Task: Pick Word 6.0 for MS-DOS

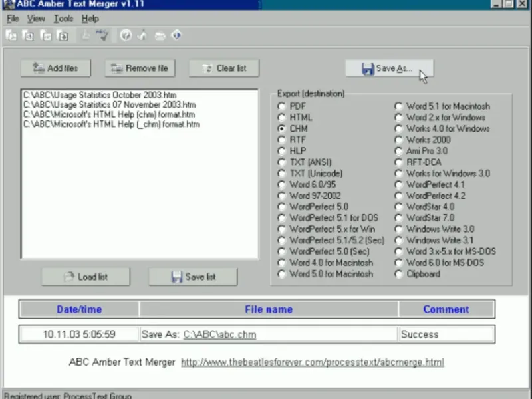Action: pos(440,263)
